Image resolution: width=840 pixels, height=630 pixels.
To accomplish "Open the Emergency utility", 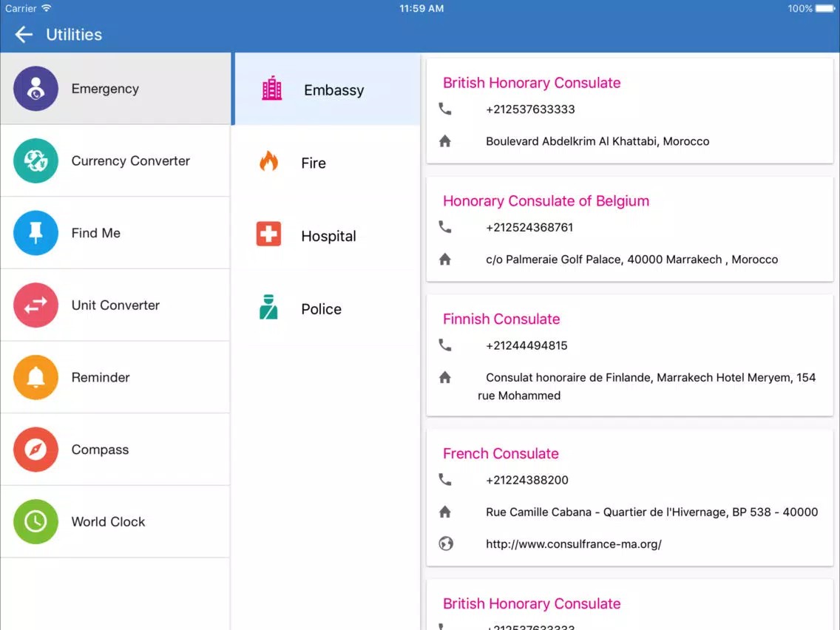I will coord(115,89).
